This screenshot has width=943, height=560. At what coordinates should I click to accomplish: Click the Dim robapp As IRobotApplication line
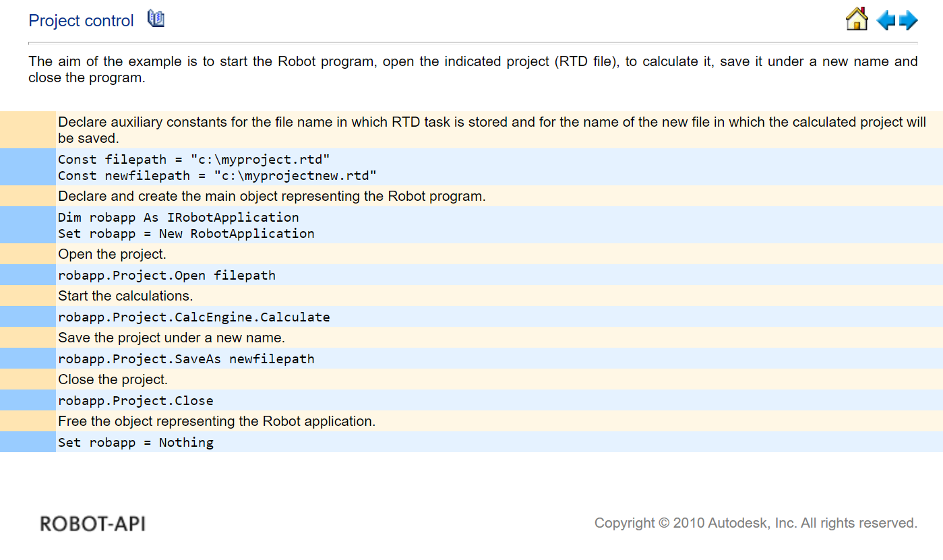(179, 217)
